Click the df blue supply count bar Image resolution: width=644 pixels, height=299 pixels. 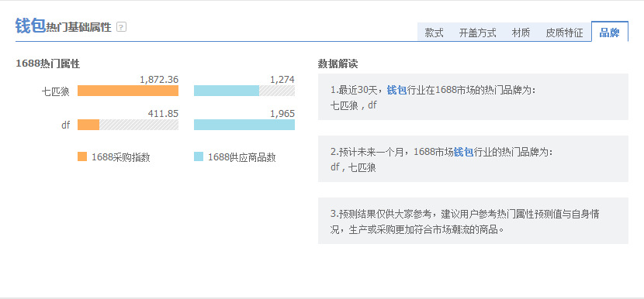[244, 125]
